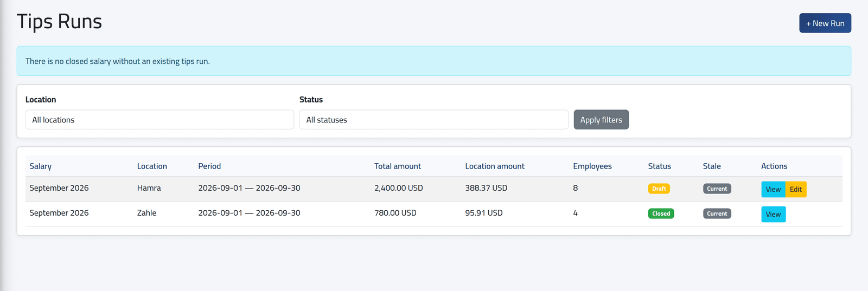Click the Closed status badge
The height and width of the screenshot is (291, 868).
click(661, 214)
